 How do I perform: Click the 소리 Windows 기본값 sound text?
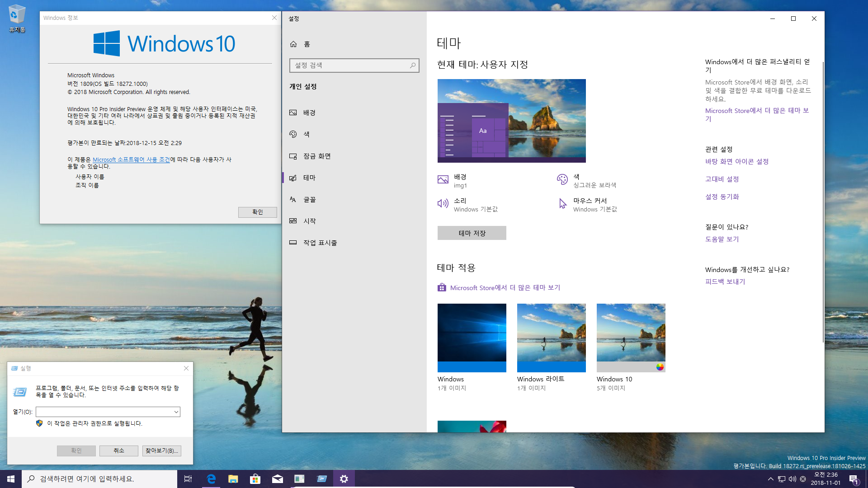pyautogui.click(x=476, y=205)
